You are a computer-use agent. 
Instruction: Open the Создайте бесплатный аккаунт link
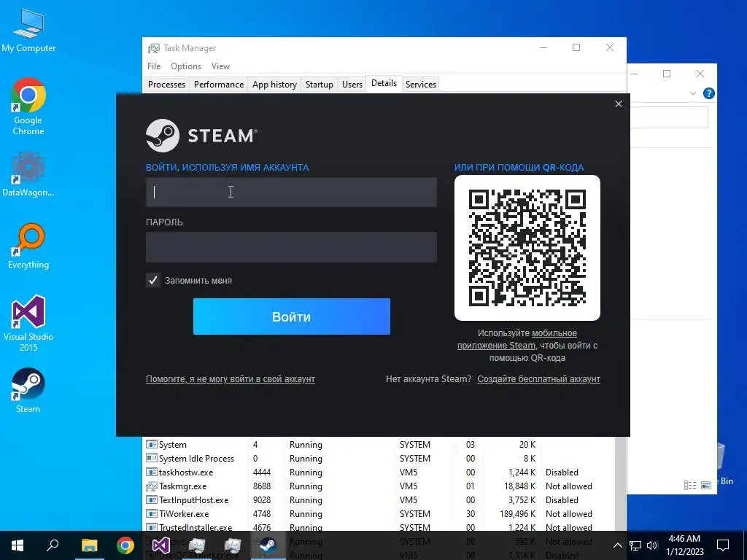click(539, 379)
